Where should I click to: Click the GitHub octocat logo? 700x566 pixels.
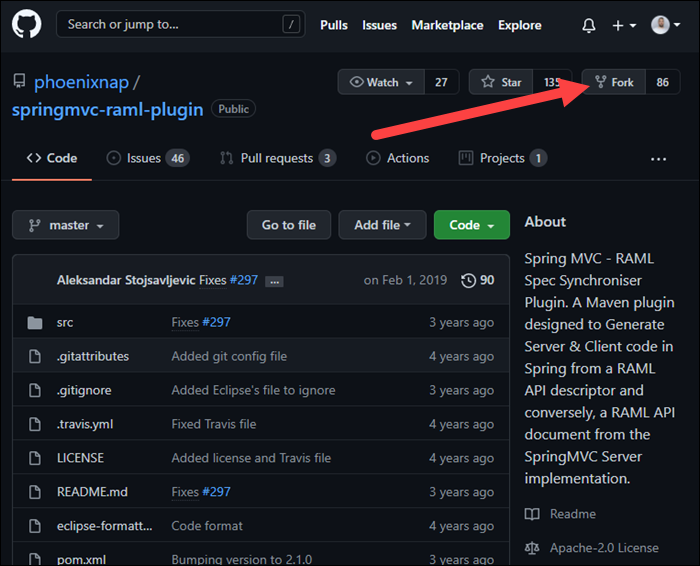tap(27, 25)
